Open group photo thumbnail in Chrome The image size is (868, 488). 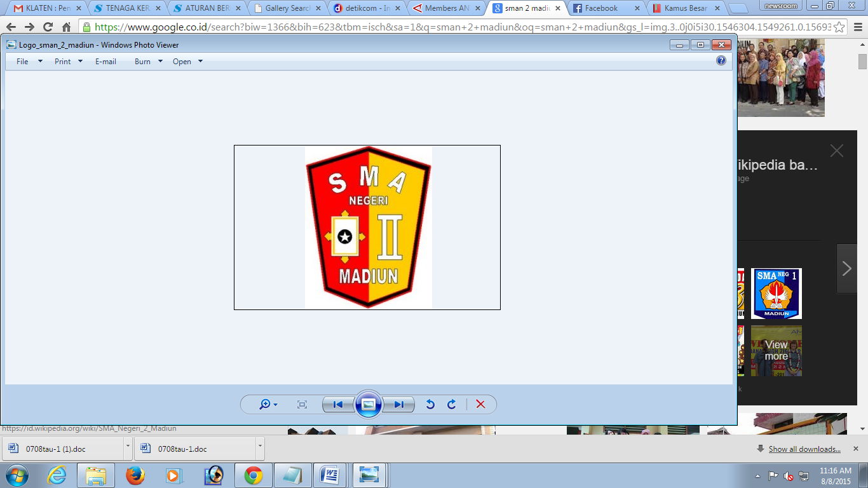(781, 78)
